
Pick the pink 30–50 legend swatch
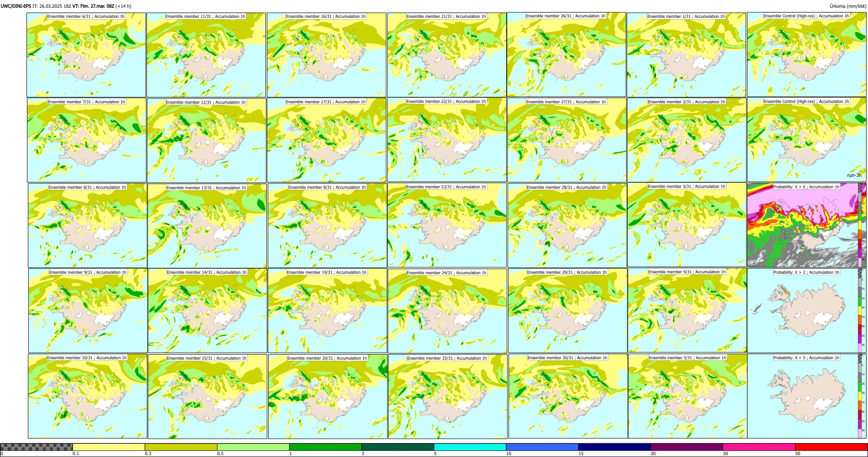(x=758, y=447)
